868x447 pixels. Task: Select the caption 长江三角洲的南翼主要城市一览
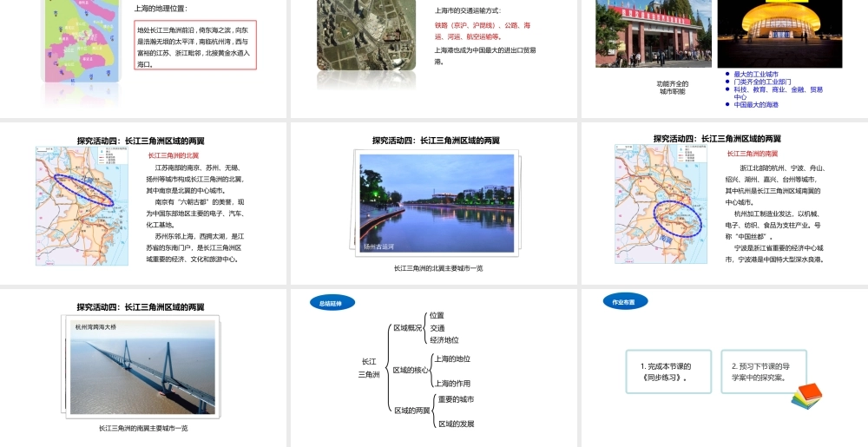tap(143, 428)
